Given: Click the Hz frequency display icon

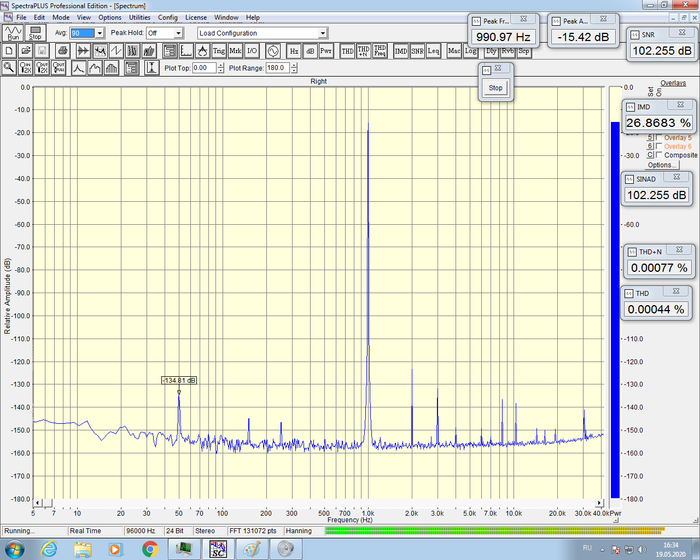Looking at the screenshot, I should click(294, 50).
